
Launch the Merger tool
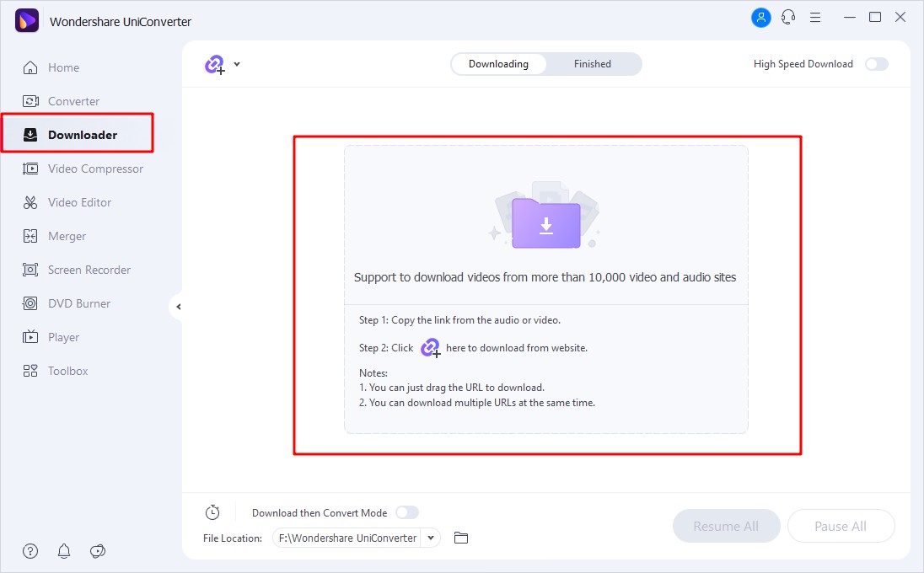[x=66, y=236]
